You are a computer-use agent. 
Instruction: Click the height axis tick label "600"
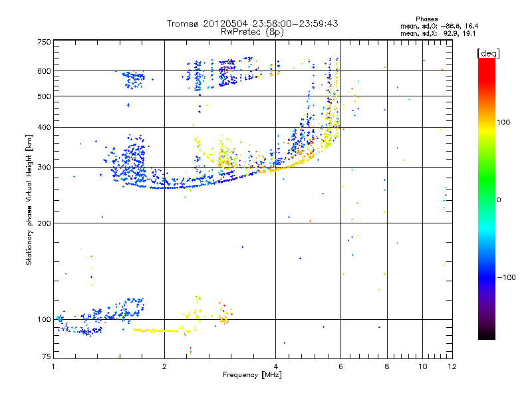(x=44, y=71)
